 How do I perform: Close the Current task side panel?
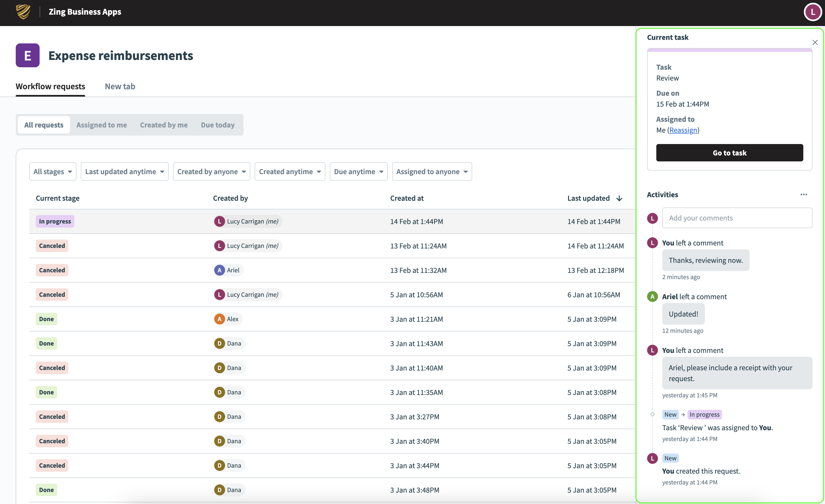pos(815,43)
